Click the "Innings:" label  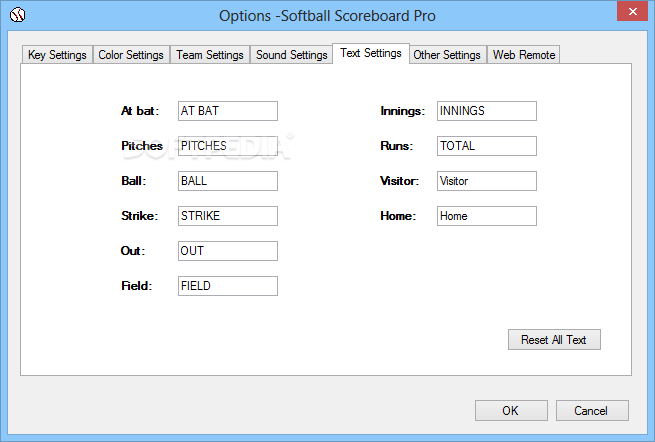402,111
